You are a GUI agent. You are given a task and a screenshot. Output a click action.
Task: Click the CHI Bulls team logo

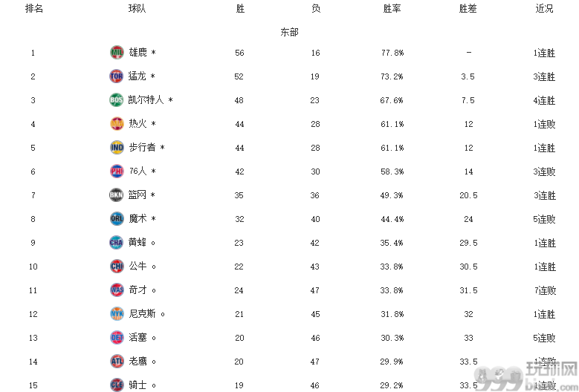pyautogui.click(x=117, y=267)
